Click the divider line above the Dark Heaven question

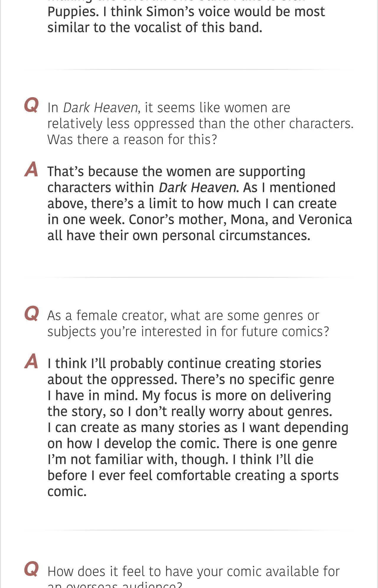pyautogui.click(x=189, y=69)
